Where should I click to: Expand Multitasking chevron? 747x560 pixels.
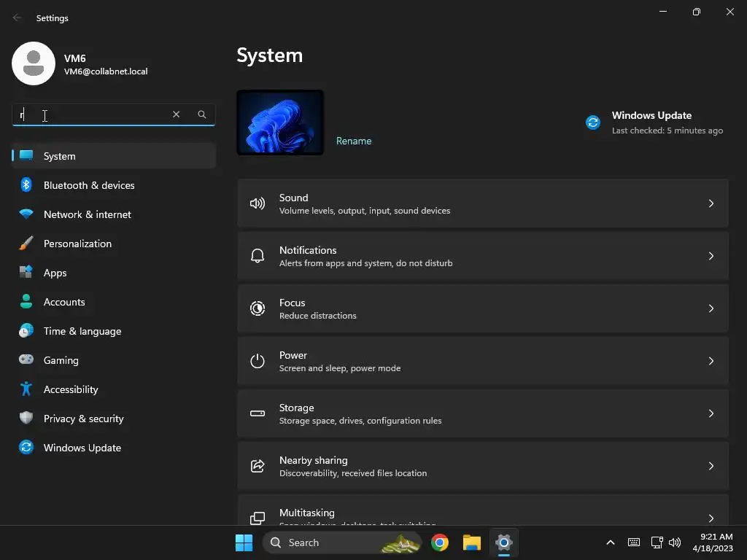tap(711, 518)
